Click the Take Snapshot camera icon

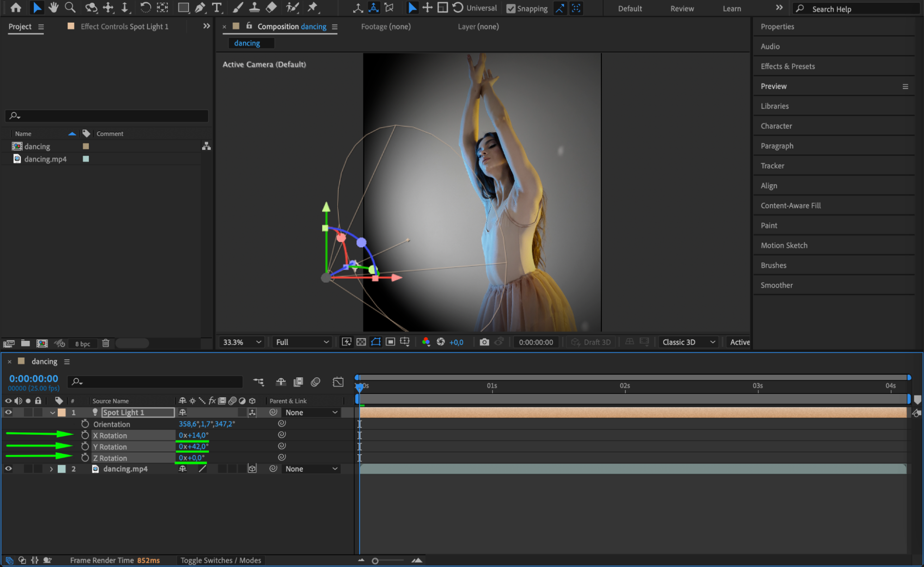point(484,342)
